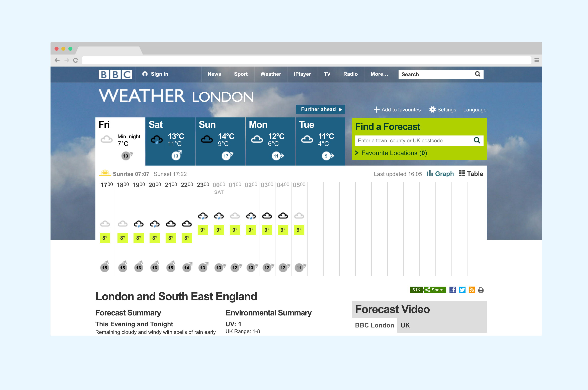Click the BBC logo
This screenshot has height=390, width=588.
(x=115, y=74)
